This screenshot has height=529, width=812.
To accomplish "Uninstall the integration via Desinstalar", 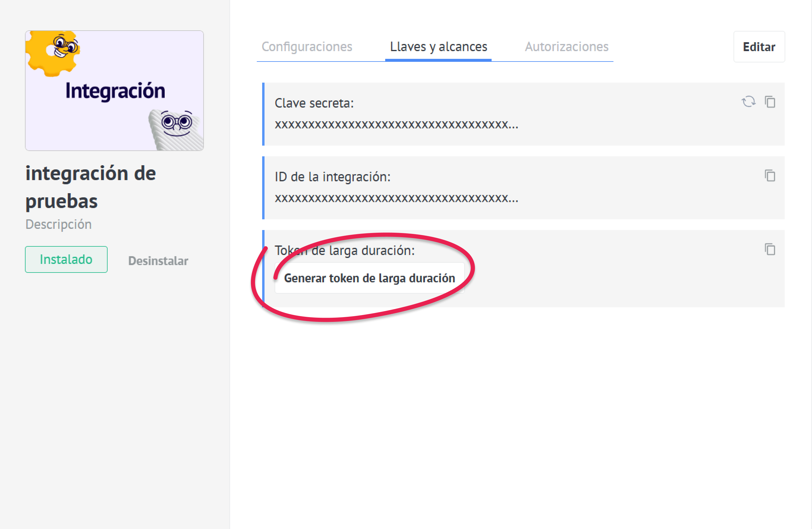I will [x=158, y=261].
